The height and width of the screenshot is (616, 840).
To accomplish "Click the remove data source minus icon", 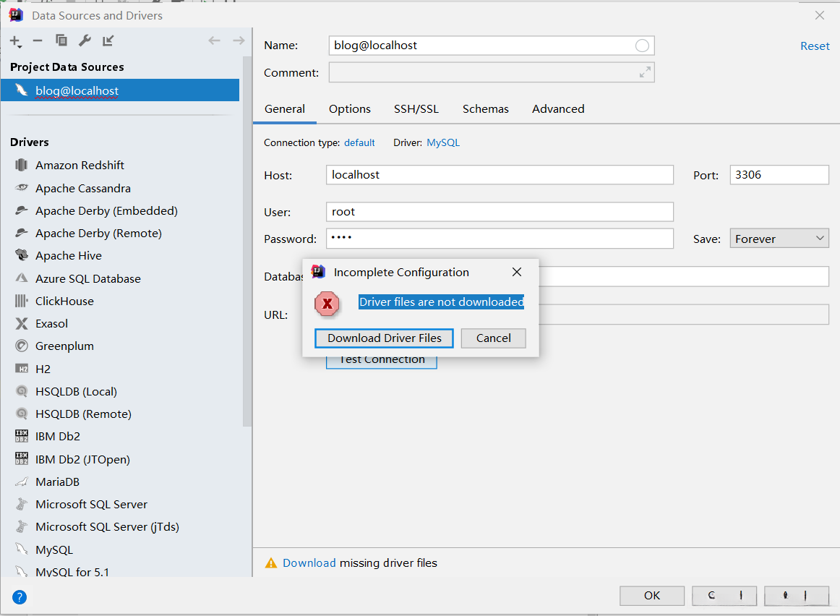I will click(38, 41).
